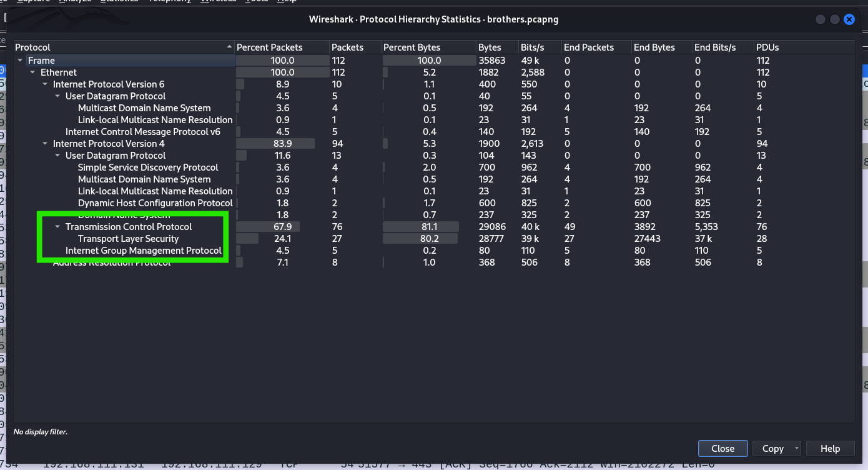The height and width of the screenshot is (470, 868).
Task: Select Multicast Domain Name System under IPv6
Action: [144, 108]
